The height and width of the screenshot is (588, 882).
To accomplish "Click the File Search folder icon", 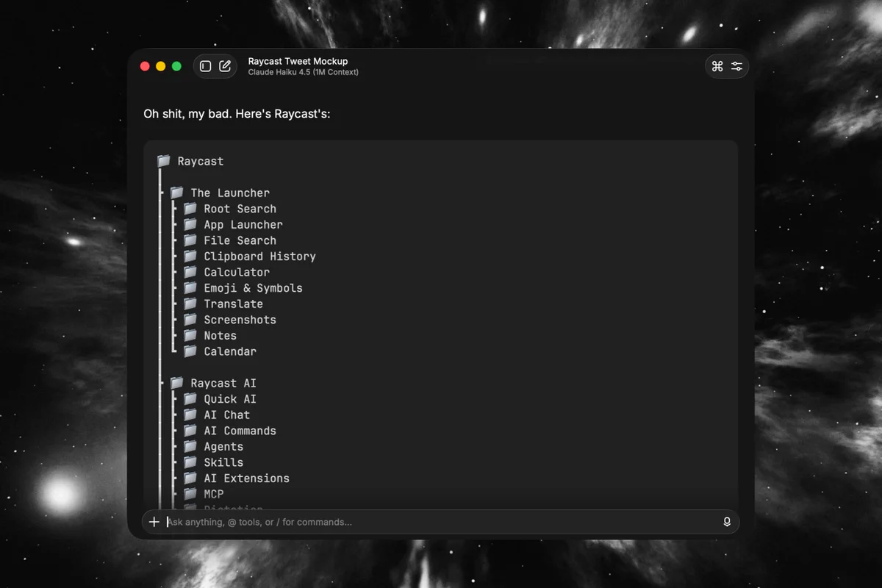I will (190, 240).
